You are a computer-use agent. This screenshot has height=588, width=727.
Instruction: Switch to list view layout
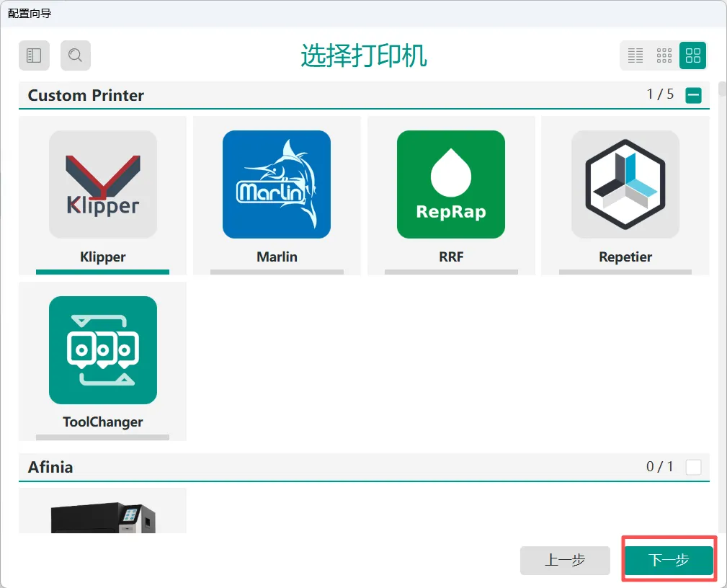coord(635,55)
